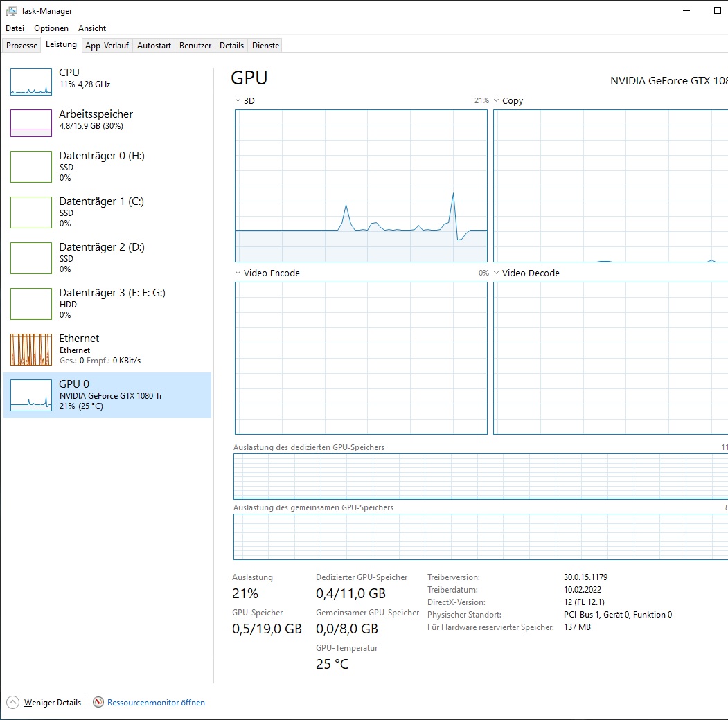Switch to the Details tab
The width and height of the screenshot is (728, 720).
click(231, 46)
